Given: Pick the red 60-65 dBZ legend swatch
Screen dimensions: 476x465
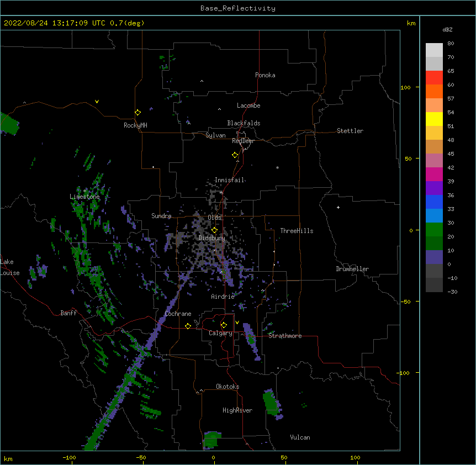Looking at the screenshot, I should (434, 77).
